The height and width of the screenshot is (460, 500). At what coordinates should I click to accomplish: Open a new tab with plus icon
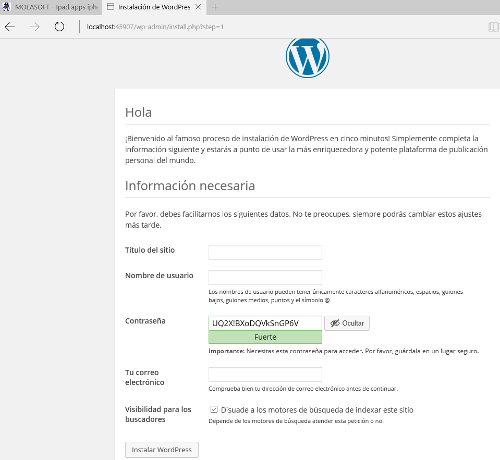tap(215, 7)
